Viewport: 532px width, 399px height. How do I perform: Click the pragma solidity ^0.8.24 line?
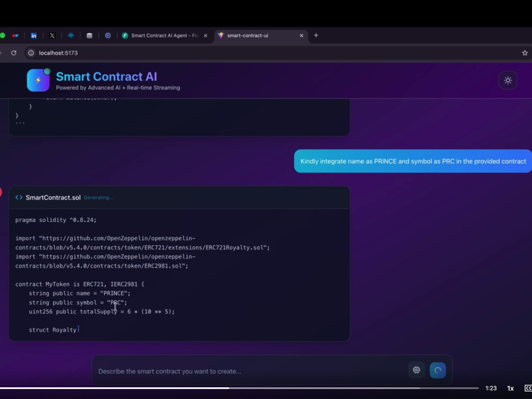tap(56, 220)
